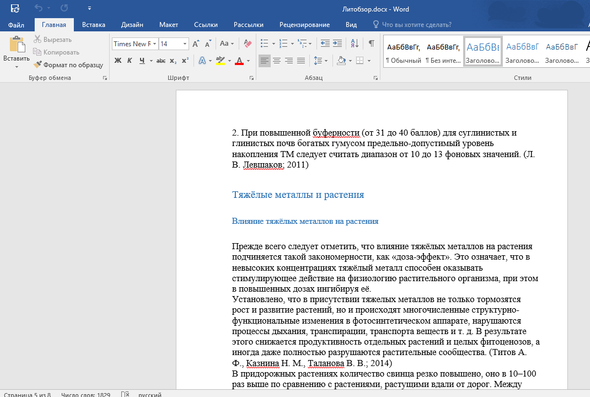The width and height of the screenshot is (590, 397).
Task: Toggle underline Ч formatting
Action: pyautogui.click(x=142, y=61)
